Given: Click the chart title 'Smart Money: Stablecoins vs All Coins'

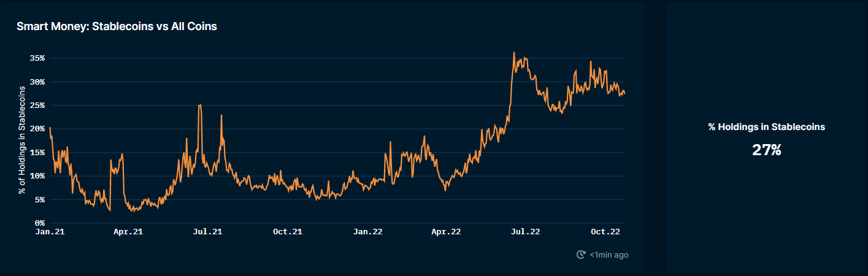Looking at the screenshot, I should [117, 26].
